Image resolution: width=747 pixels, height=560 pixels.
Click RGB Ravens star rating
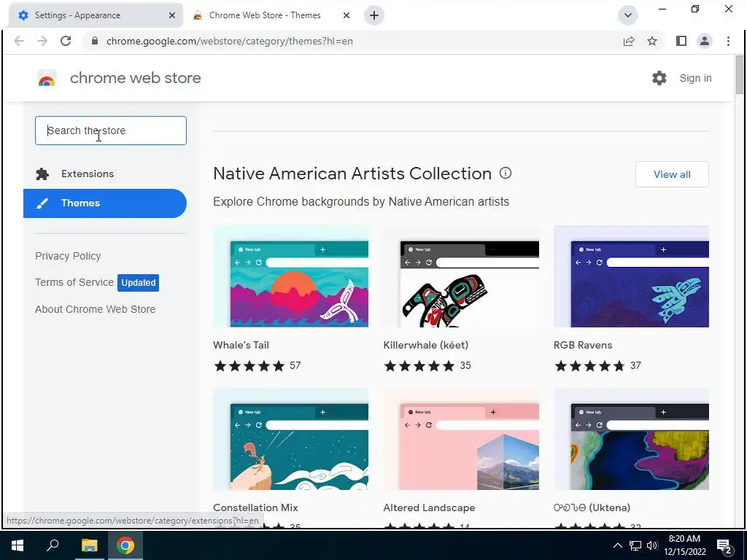(x=589, y=366)
